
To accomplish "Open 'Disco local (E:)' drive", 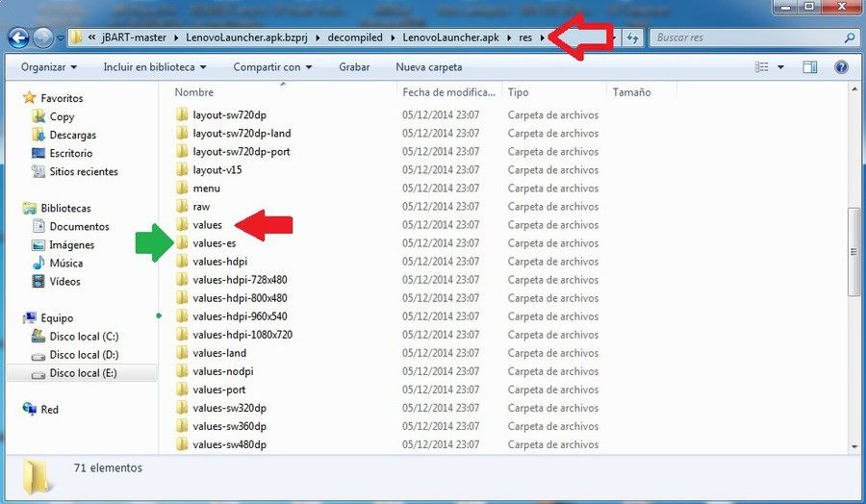I will point(83,373).
